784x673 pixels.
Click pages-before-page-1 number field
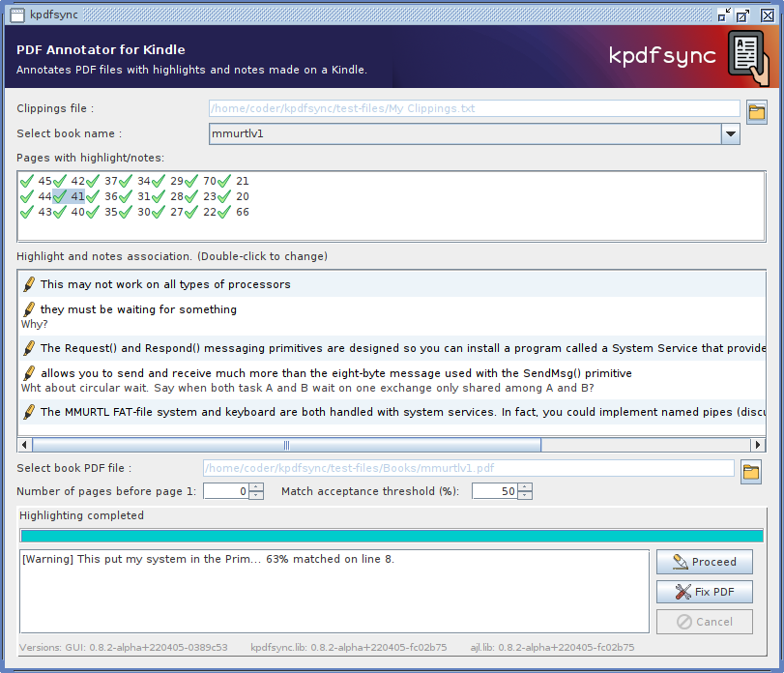[226, 491]
